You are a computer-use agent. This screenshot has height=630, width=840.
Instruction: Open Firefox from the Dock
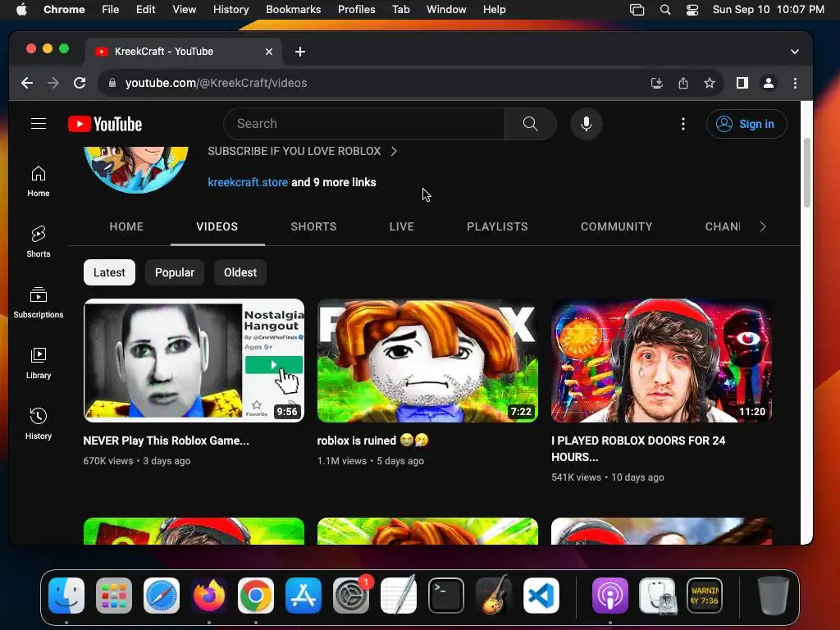pos(209,596)
